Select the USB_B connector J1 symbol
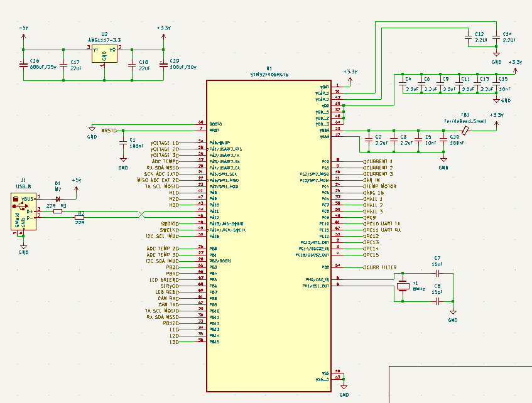532x403 pixels. [23, 212]
